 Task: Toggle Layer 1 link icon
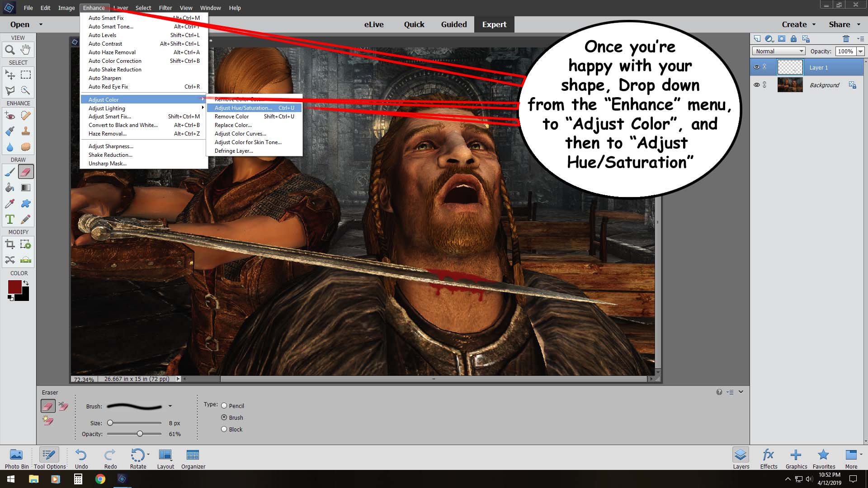coord(764,67)
